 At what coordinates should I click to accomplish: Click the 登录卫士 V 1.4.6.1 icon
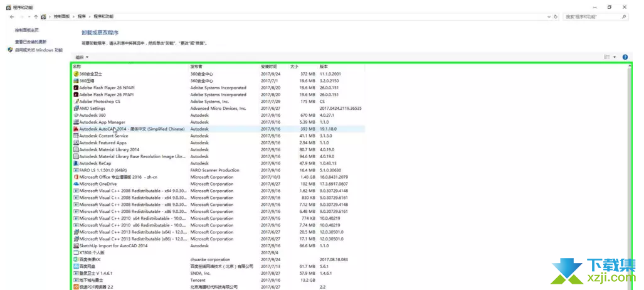[x=76, y=273]
